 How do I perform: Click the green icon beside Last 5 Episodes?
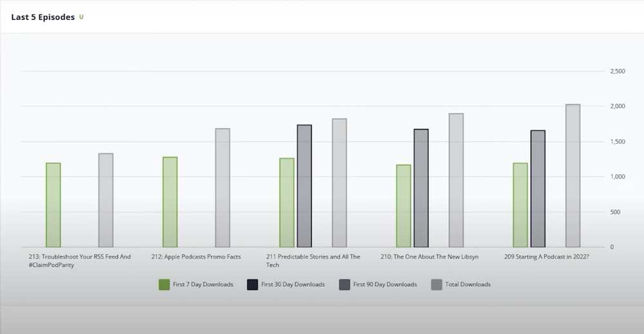[x=81, y=17]
